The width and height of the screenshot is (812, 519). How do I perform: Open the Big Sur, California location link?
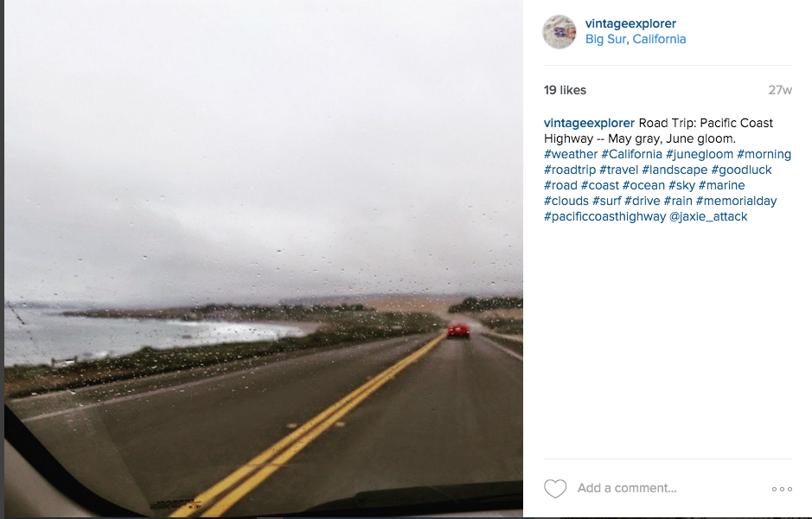click(636, 40)
